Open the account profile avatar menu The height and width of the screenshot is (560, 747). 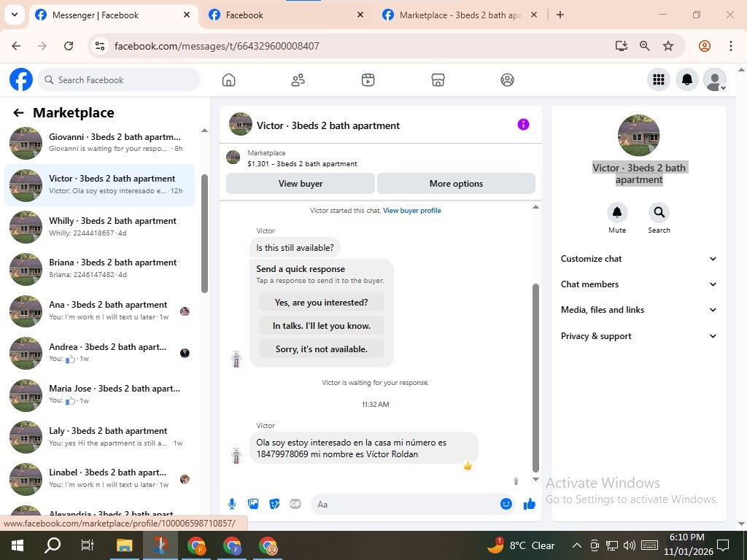pos(715,79)
